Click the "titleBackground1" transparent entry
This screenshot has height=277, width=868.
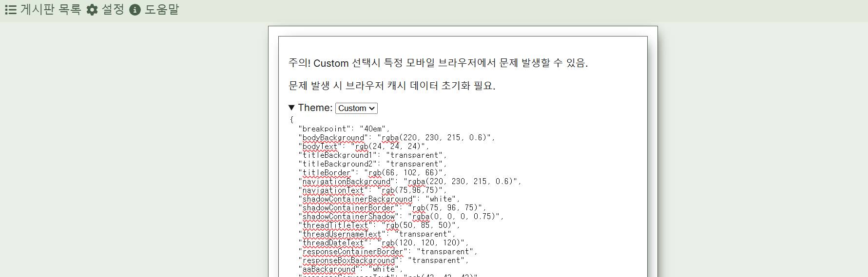coord(372,155)
